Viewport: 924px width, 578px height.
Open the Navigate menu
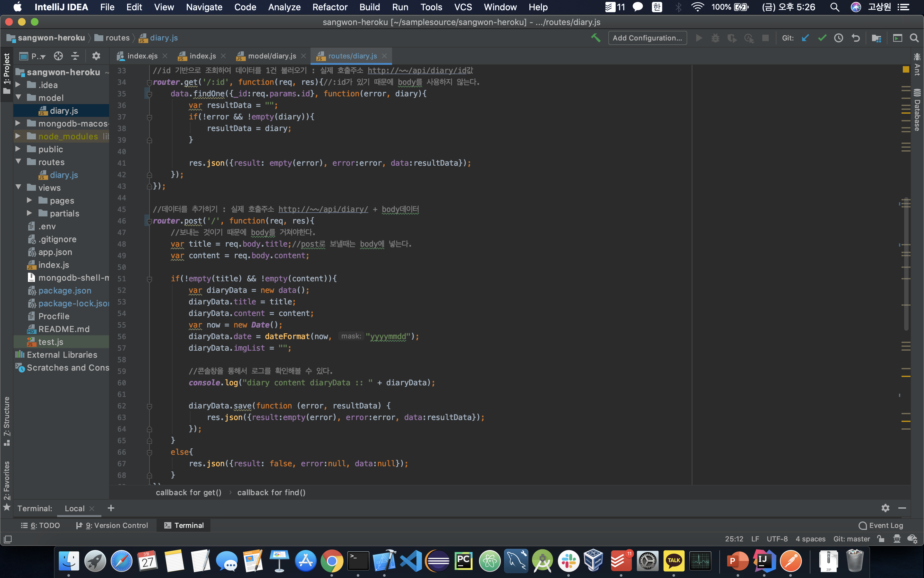204,7
